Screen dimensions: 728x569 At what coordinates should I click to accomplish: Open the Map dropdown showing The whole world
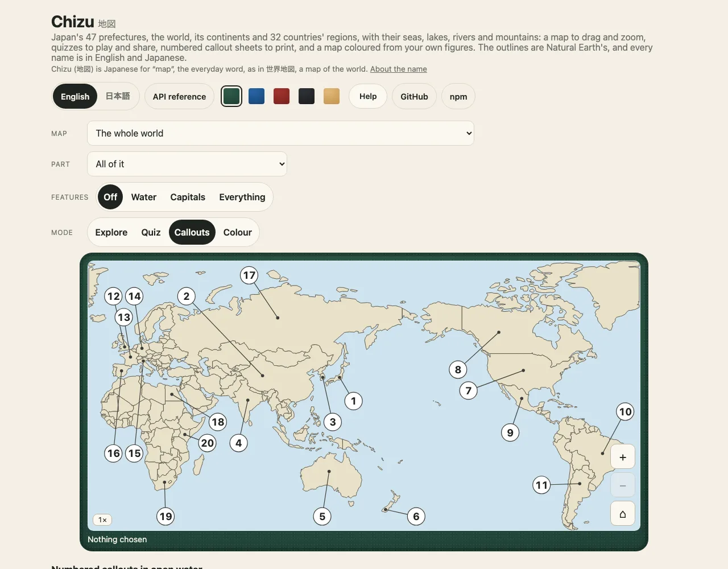pos(280,133)
